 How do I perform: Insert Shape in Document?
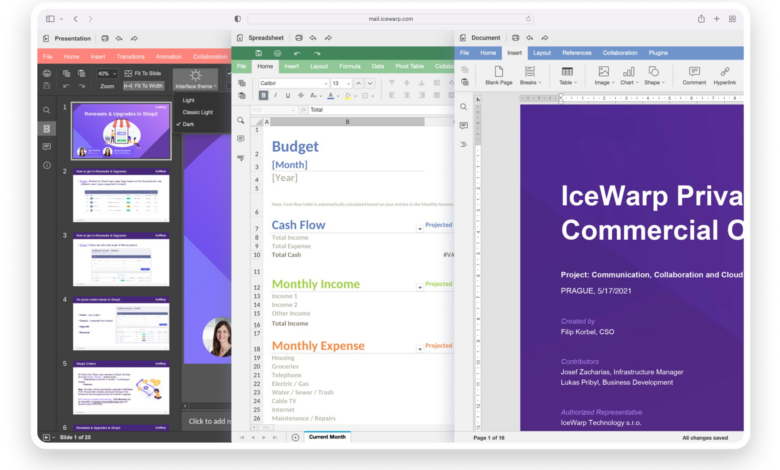pos(654,76)
